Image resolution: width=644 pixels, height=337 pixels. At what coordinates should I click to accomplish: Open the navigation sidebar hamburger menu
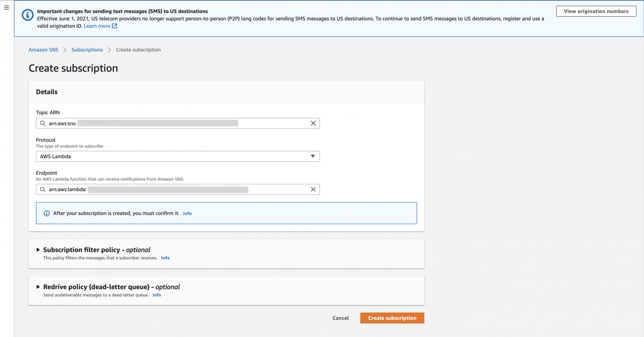[6, 7]
